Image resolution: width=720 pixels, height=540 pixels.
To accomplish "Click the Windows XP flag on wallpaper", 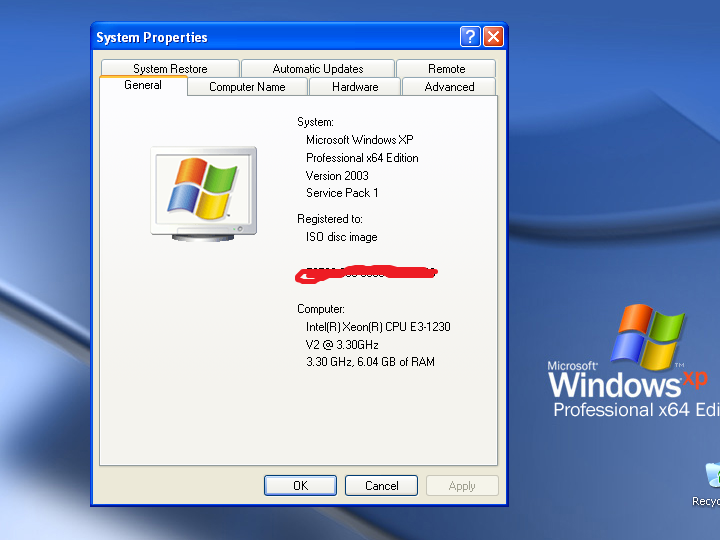I will coord(650,335).
